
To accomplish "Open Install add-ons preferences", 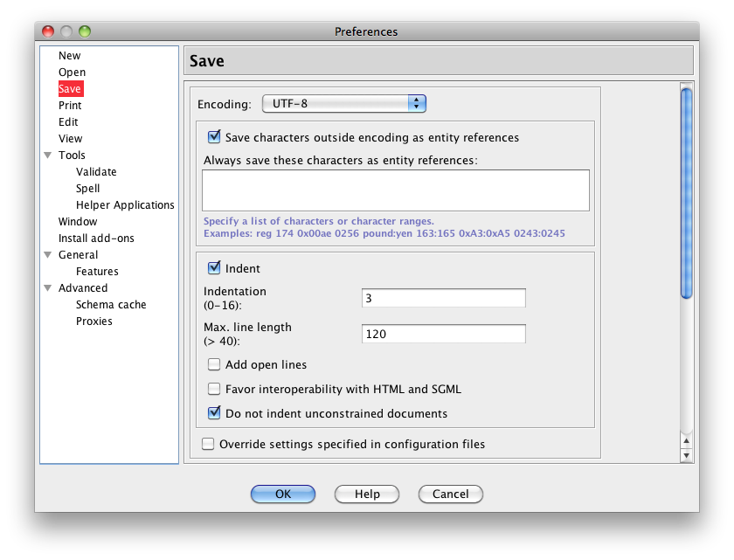I will [x=96, y=239].
